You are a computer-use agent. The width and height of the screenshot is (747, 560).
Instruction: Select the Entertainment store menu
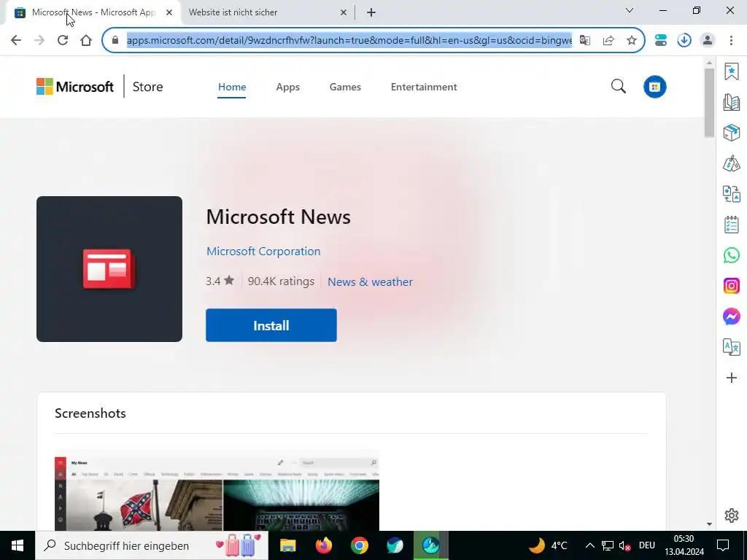424,87
